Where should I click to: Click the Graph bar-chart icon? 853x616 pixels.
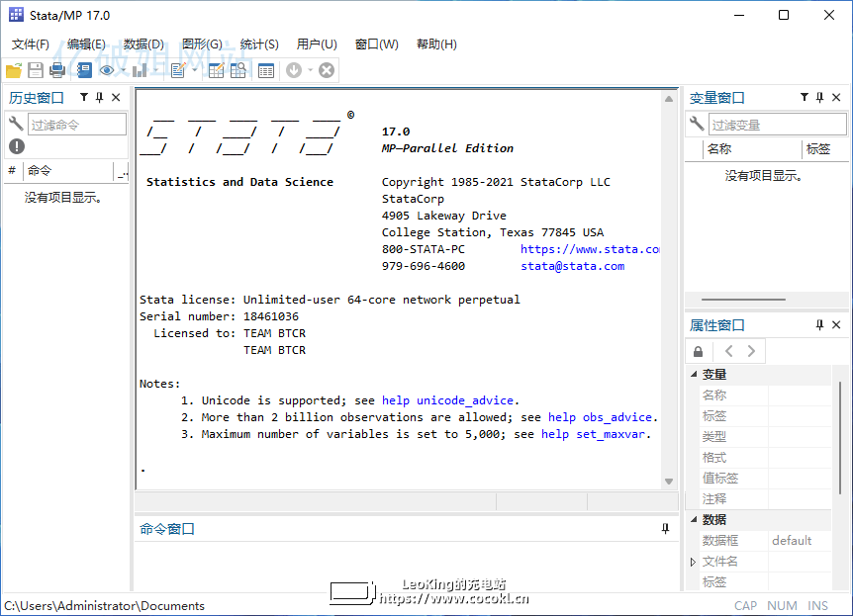tap(140, 70)
